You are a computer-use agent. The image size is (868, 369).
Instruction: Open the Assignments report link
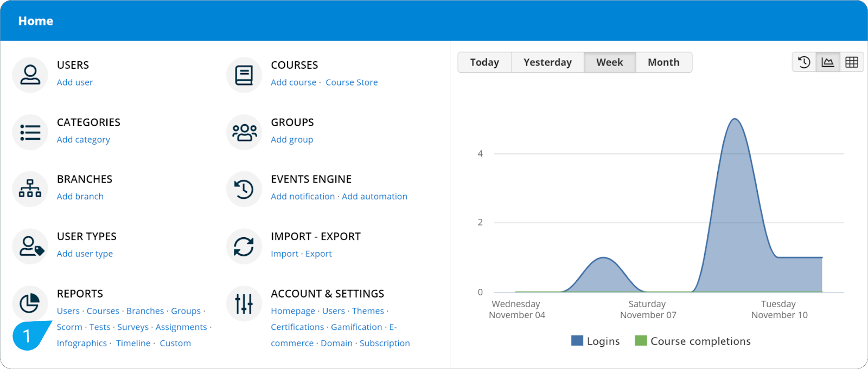[181, 327]
